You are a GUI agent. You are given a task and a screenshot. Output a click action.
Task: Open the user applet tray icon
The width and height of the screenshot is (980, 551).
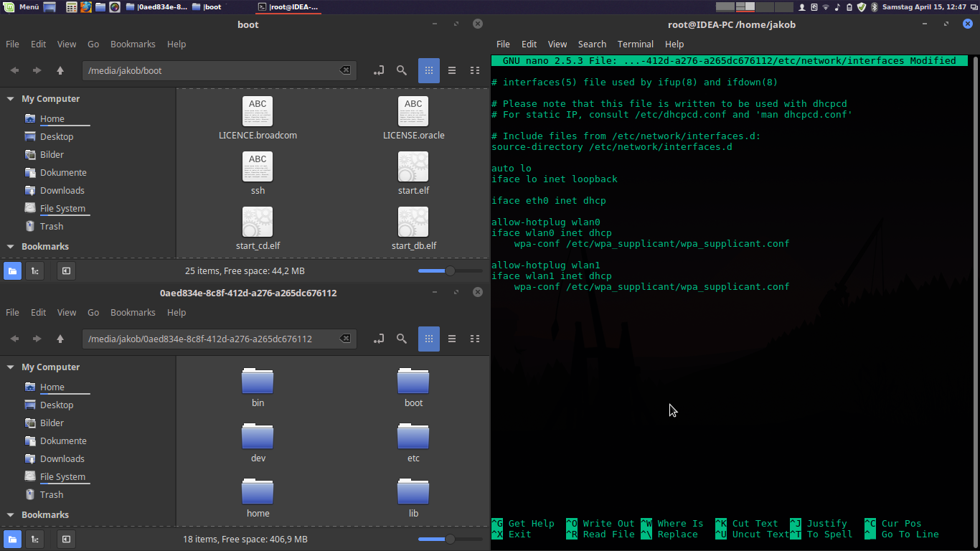[802, 7]
